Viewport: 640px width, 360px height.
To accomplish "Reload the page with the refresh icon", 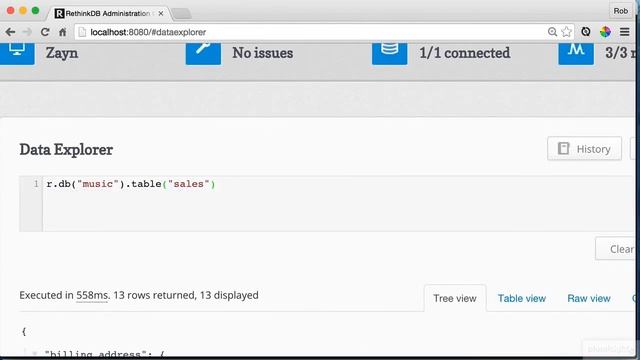I will pos(45,32).
